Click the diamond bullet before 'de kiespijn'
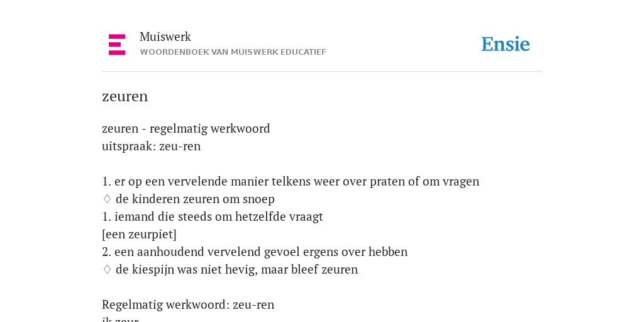Screen dimensions: 644x322 tap(107, 269)
